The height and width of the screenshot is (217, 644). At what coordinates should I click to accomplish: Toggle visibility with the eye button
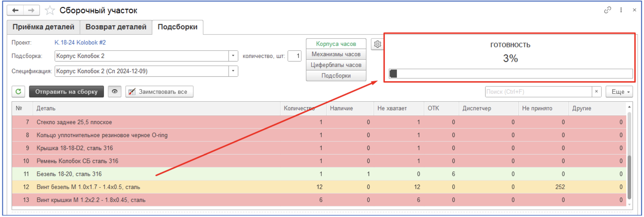(x=115, y=92)
